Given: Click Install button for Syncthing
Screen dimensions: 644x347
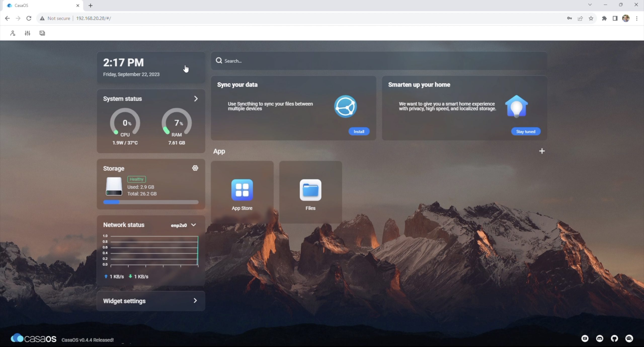Looking at the screenshot, I should coord(359,131).
